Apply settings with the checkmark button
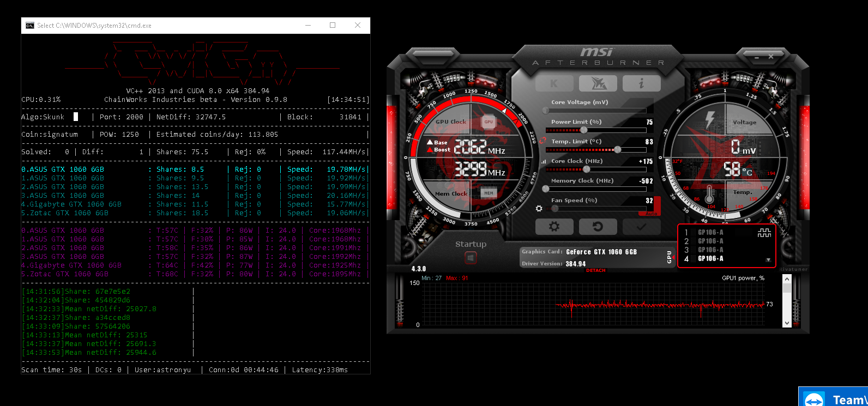The height and width of the screenshot is (406, 868). pyautogui.click(x=641, y=227)
